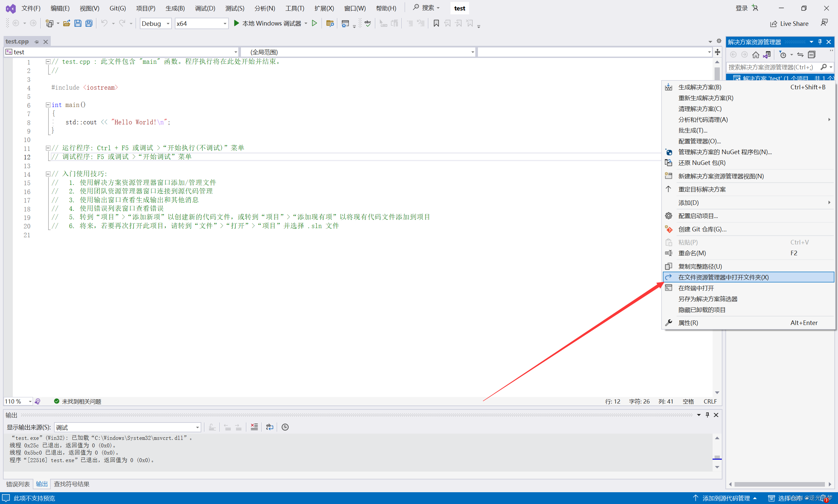Pin the test.cpp editor tab
The image size is (838, 504).
pyautogui.click(x=37, y=42)
